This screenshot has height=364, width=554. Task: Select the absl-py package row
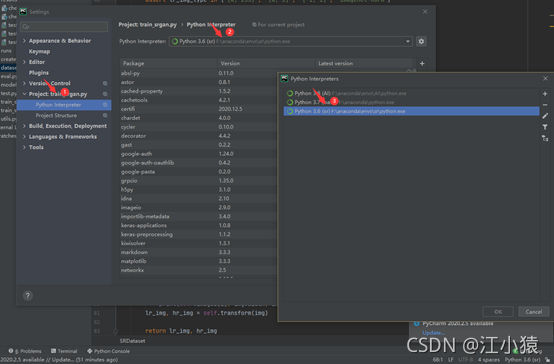[x=198, y=73]
